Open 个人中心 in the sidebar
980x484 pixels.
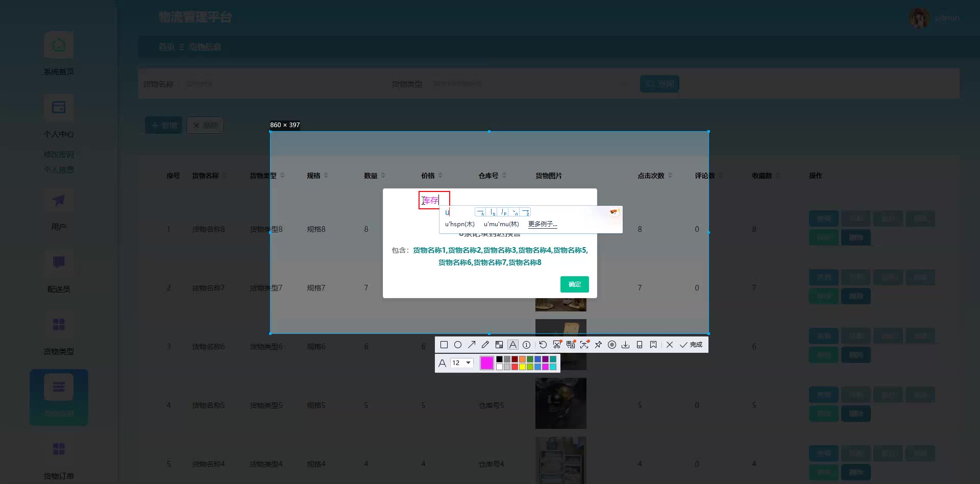point(59,116)
